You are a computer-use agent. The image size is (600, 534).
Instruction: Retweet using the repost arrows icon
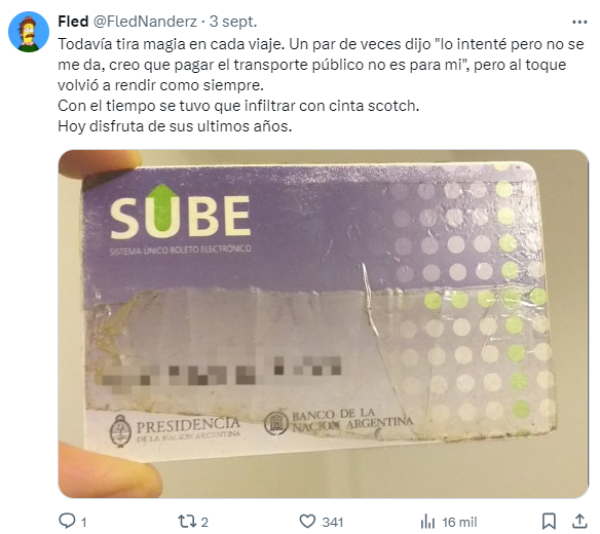[x=187, y=521]
